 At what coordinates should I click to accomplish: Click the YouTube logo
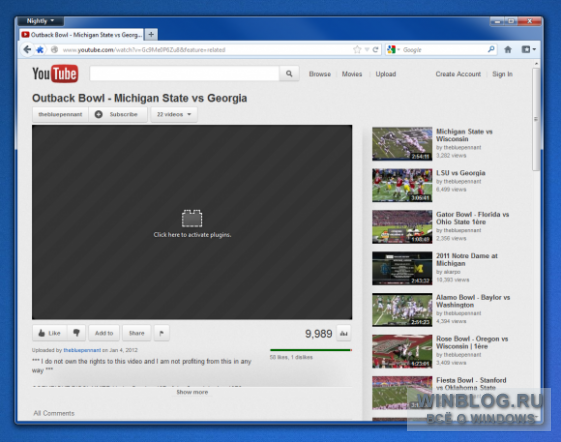(55, 73)
